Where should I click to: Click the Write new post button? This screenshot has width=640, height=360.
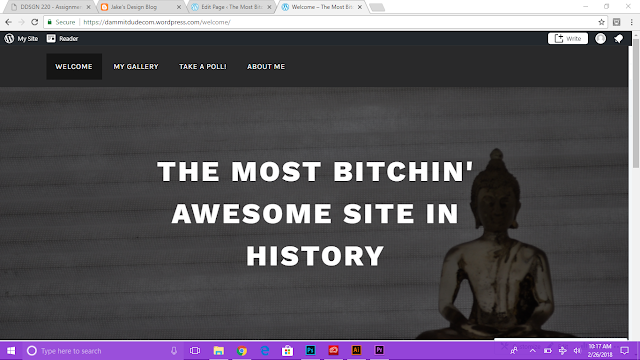coord(568,38)
